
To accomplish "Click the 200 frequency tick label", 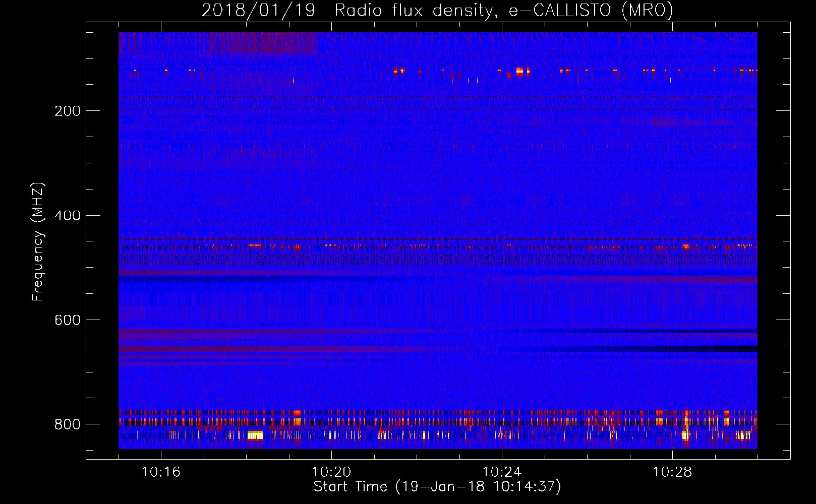I will [x=68, y=111].
